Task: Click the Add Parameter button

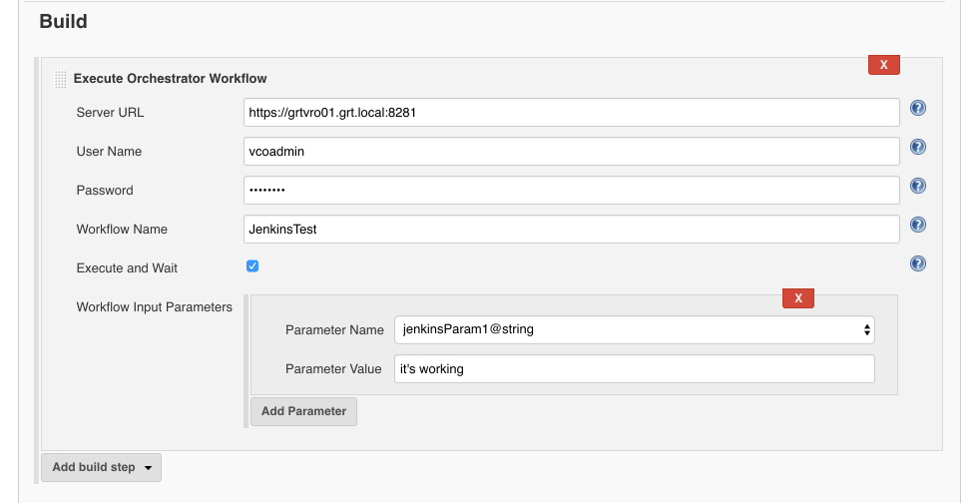Action: coord(303,411)
